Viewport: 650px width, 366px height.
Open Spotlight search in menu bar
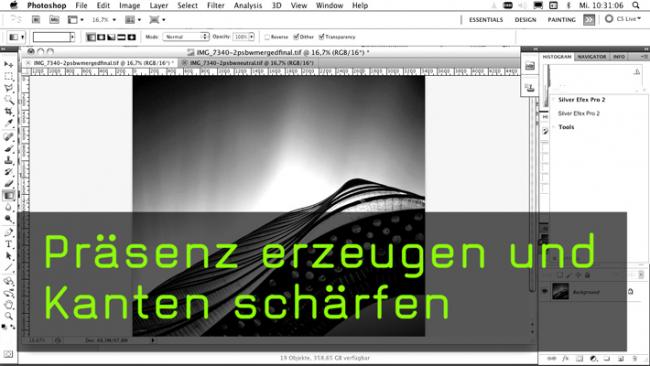636,5
